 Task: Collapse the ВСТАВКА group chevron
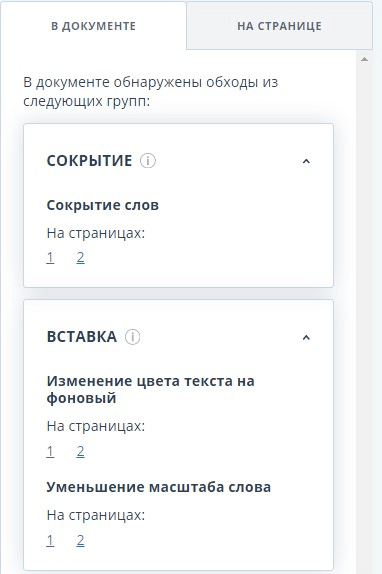coord(306,338)
